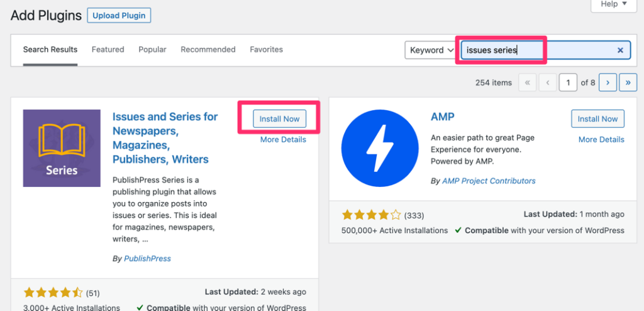Show the Favorites tab
644x311 pixels.
[x=266, y=50]
